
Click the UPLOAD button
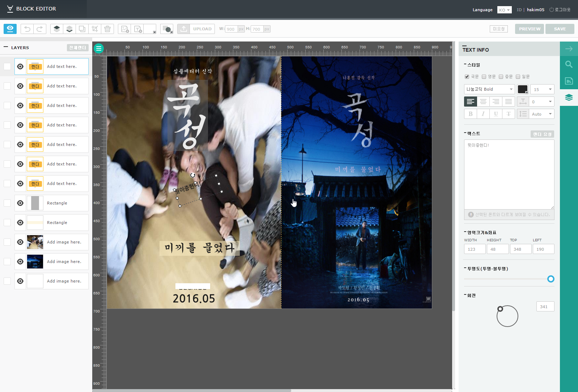[x=202, y=29]
